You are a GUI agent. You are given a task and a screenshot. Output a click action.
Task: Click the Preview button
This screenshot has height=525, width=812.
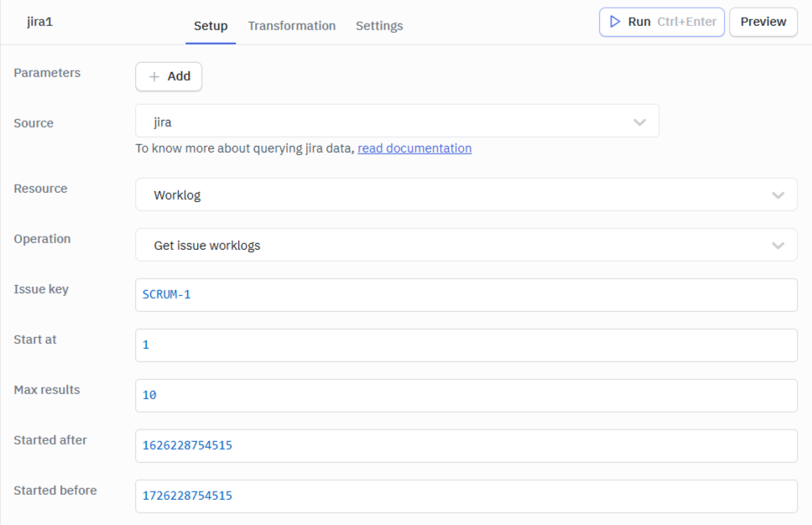tap(763, 22)
